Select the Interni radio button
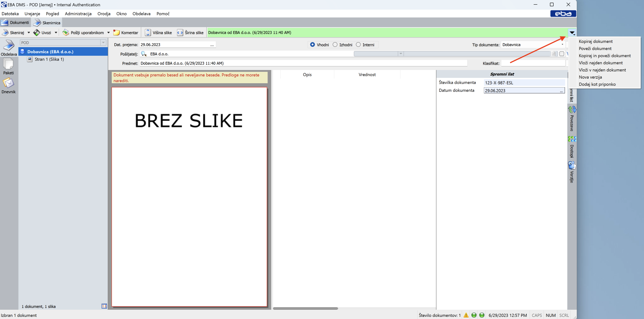644x319 pixels. [358, 45]
